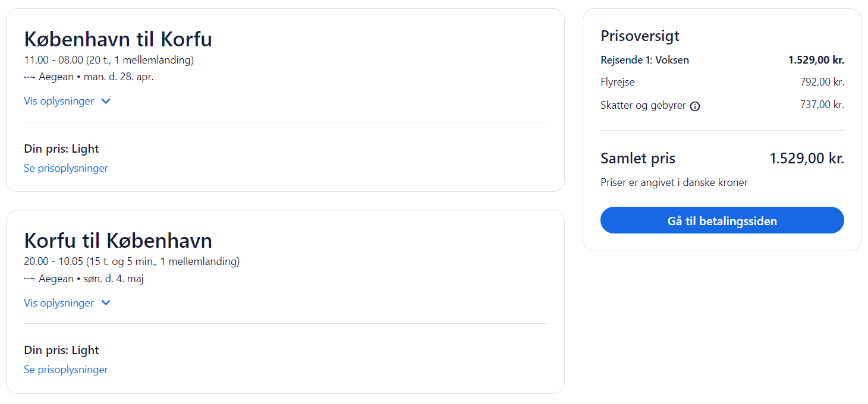Go to payment with Gå til betalingssiden

pyautogui.click(x=722, y=220)
